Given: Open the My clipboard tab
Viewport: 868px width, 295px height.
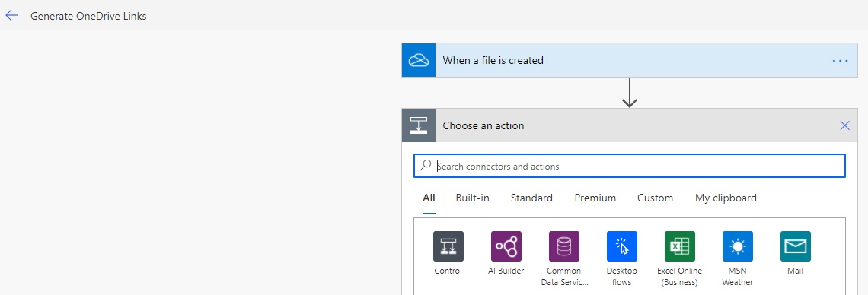Looking at the screenshot, I should pos(726,198).
